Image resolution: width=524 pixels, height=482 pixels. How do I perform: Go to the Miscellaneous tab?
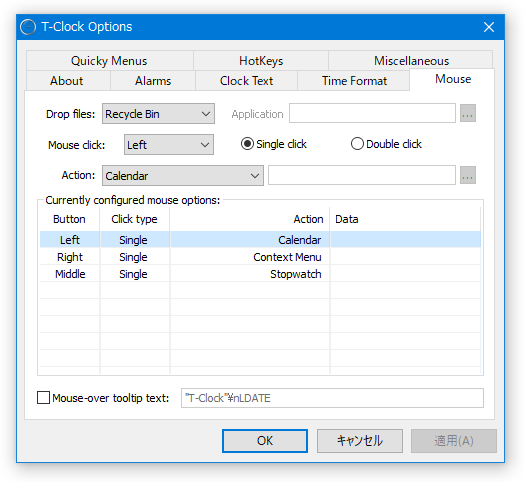(x=411, y=60)
